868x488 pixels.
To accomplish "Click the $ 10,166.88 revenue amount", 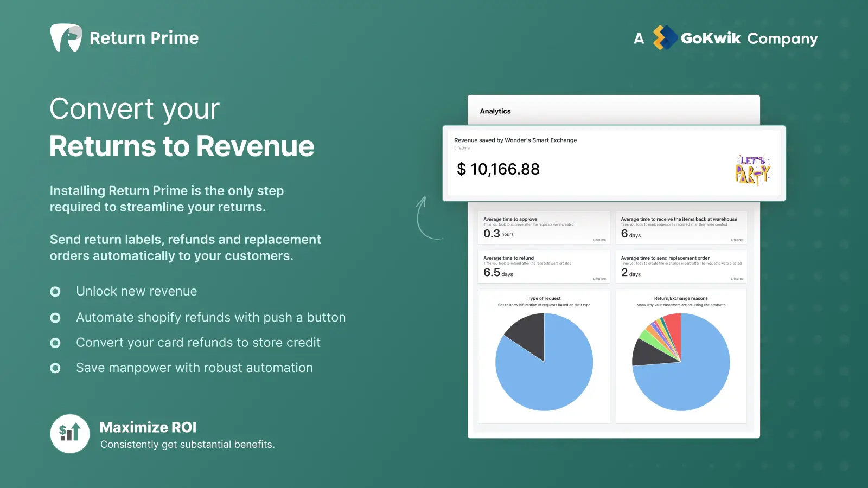I will click(x=498, y=169).
